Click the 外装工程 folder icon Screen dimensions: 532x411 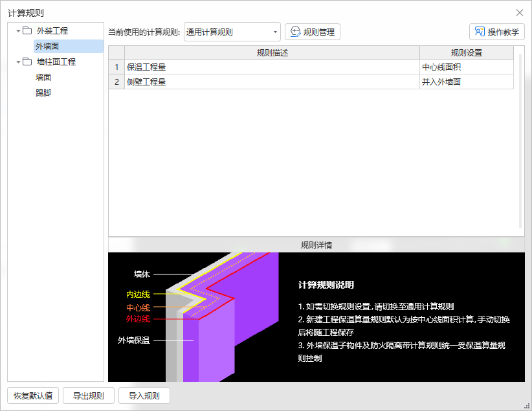(27, 30)
